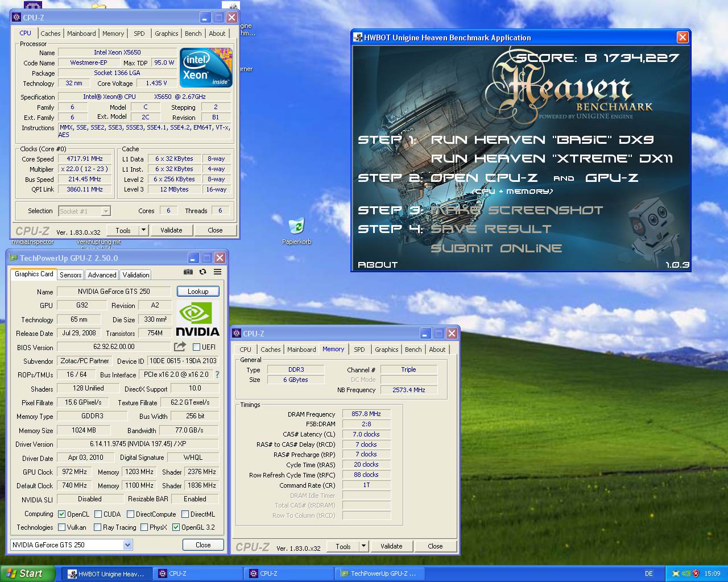
Task: Open Graphics tab in CPU-Z Memory window
Action: (x=387, y=350)
